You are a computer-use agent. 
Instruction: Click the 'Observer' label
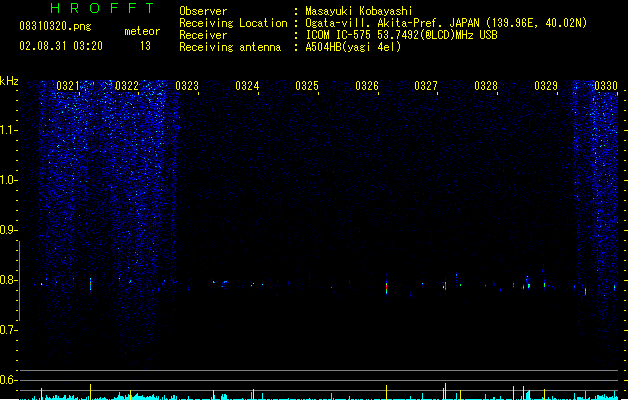pyautogui.click(x=203, y=11)
